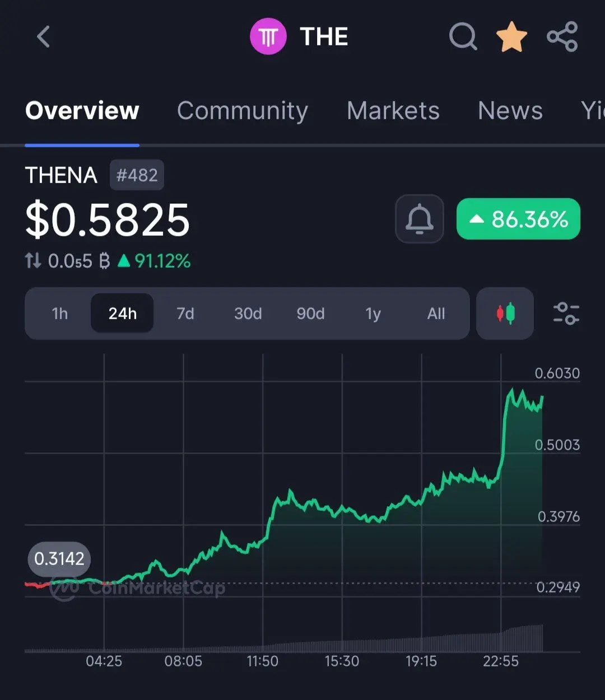
Task: Tap the share icon
Action: [x=562, y=37]
